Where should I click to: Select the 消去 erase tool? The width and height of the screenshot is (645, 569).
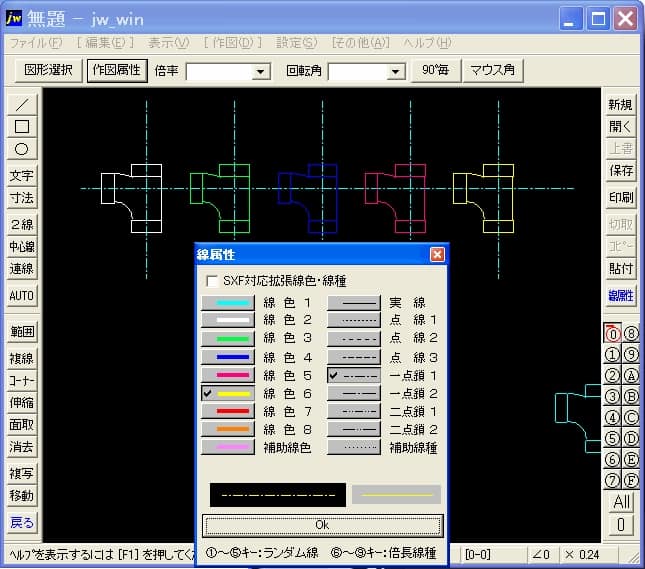(22, 447)
